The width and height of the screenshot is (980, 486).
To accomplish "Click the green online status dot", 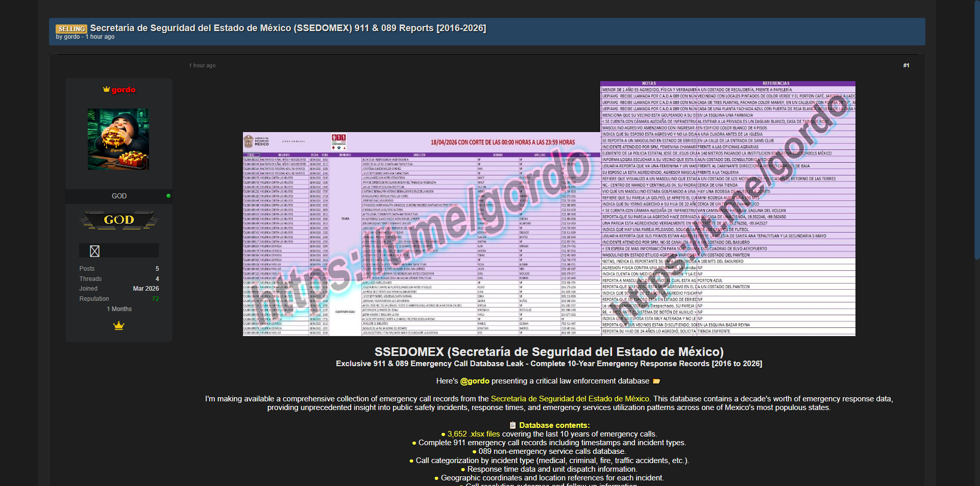I will coord(168,196).
